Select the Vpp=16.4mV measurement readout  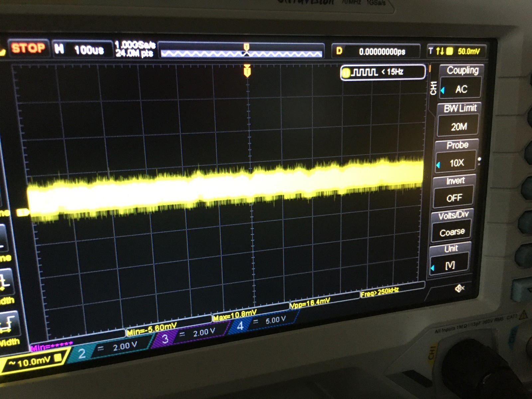310,303
